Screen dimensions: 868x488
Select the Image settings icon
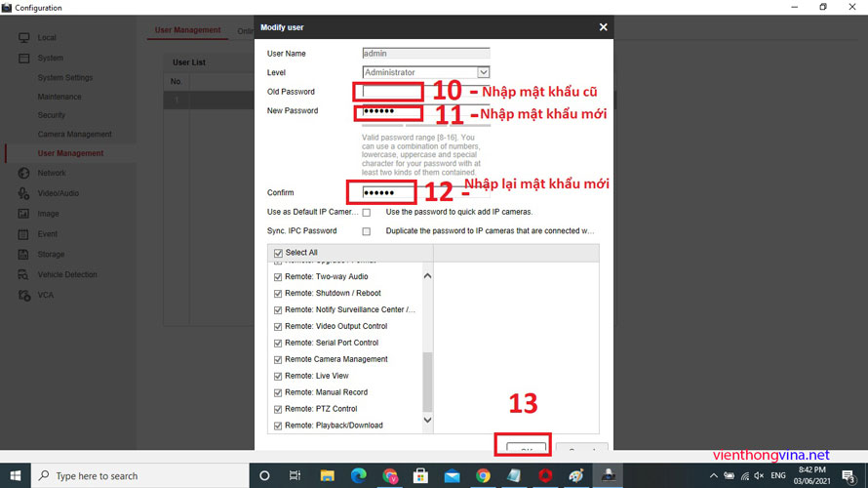(x=23, y=214)
